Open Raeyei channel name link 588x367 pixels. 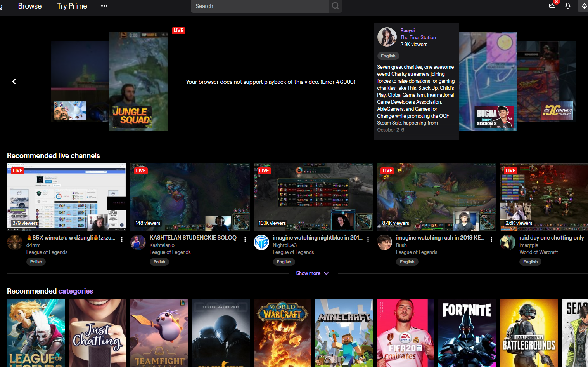pyautogui.click(x=408, y=30)
